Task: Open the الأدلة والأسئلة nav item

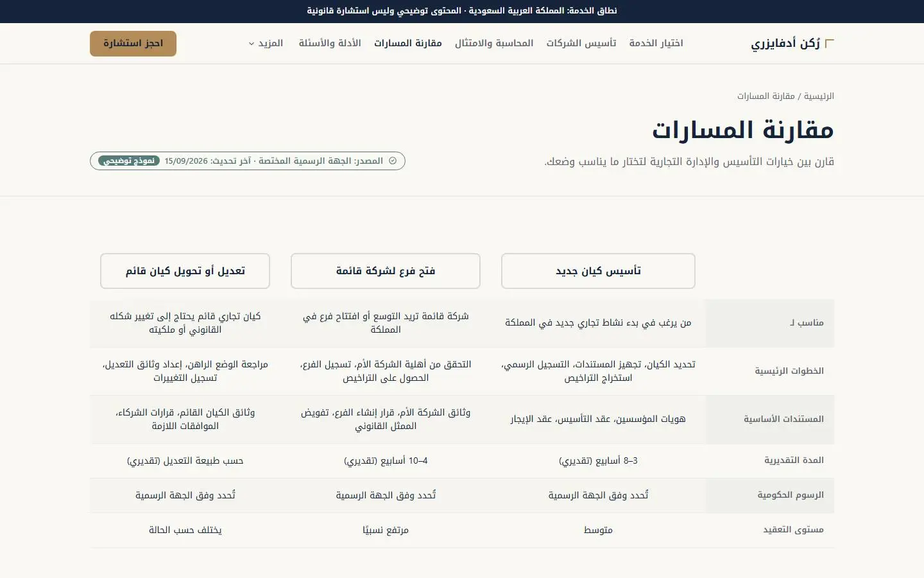Action: [x=330, y=43]
